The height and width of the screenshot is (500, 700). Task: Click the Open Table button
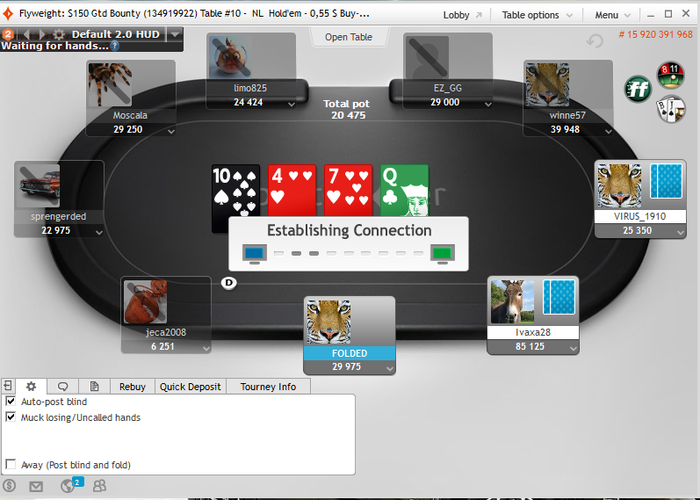click(x=349, y=37)
